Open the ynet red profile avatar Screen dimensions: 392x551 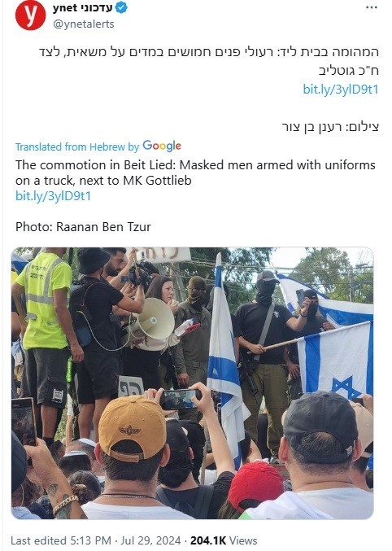(x=31, y=15)
